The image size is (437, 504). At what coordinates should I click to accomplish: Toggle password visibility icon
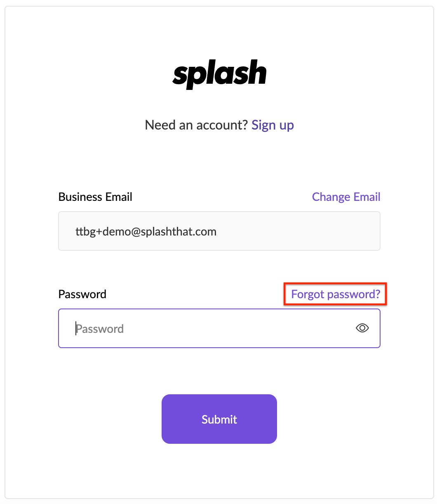[x=362, y=328]
